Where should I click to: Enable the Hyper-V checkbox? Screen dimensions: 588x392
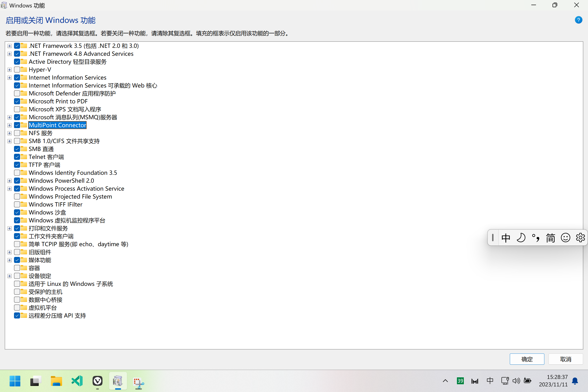coord(17,70)
